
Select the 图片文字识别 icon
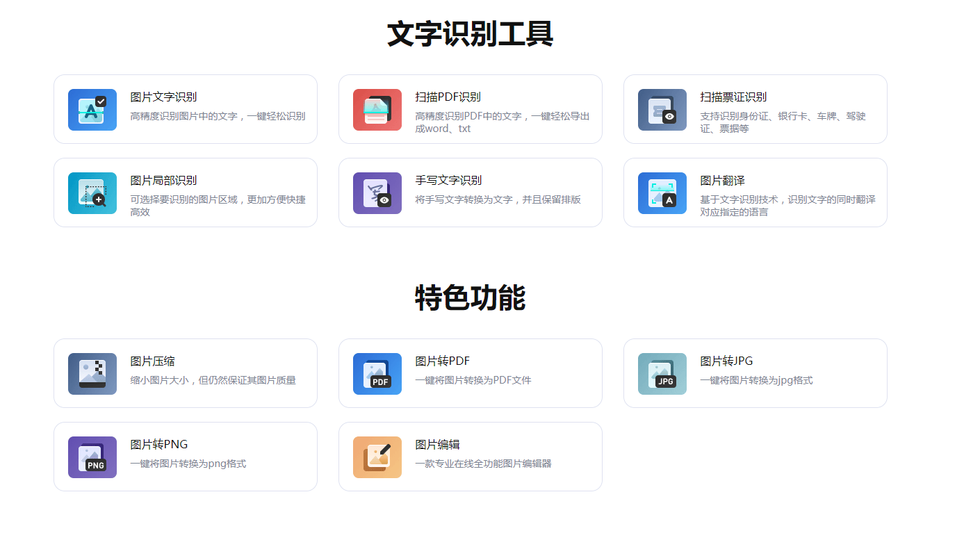coord(92,109)
